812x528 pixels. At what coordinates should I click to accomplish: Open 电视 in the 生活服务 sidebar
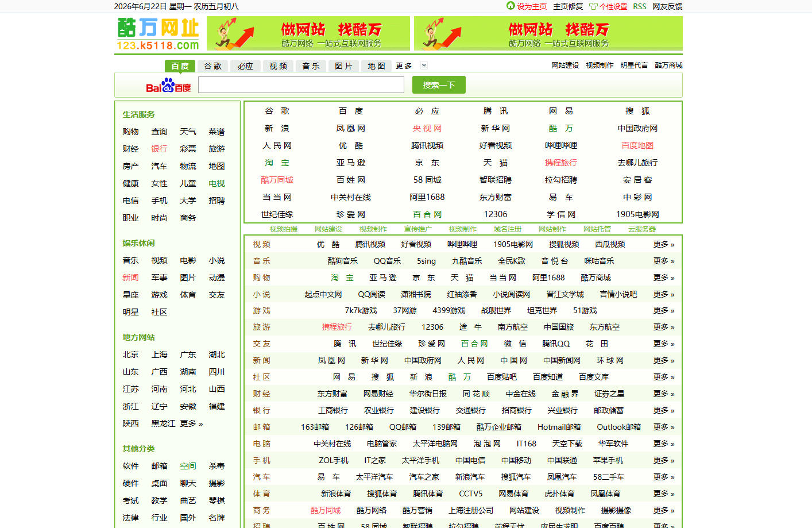(x=216, y=183)
